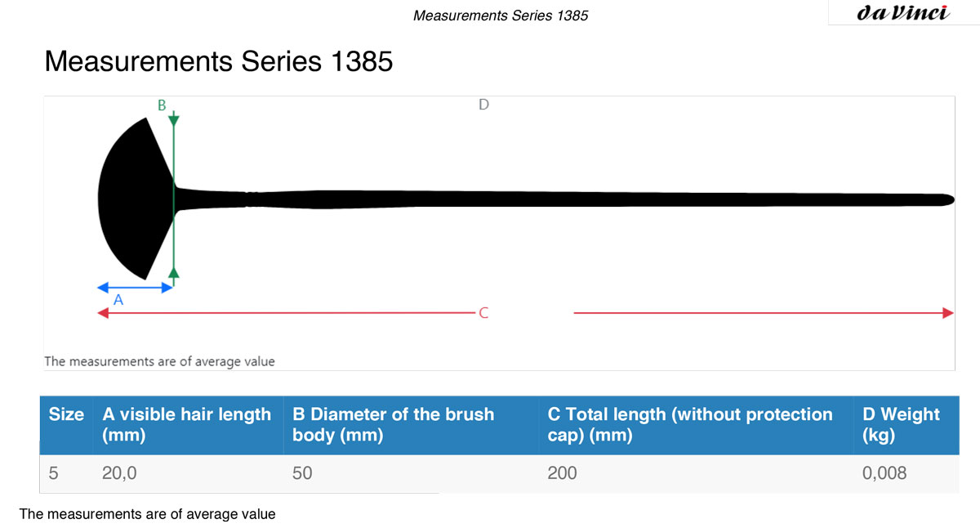The width and height of the screenshot is (980, 528).
Task: Click the 0,008 weight cell
Action: (x=884, y=473)
